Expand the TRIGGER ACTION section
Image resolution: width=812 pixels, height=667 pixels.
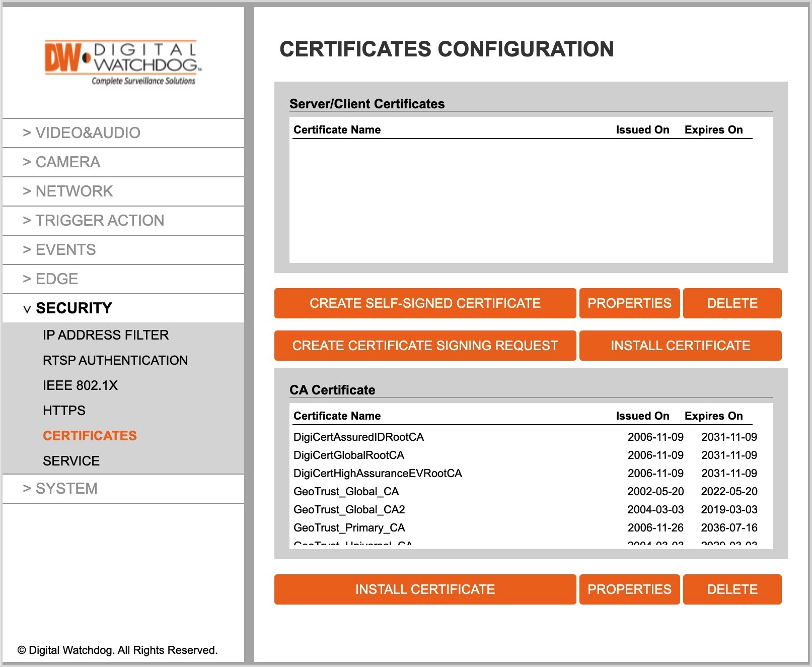click(123, 221)
